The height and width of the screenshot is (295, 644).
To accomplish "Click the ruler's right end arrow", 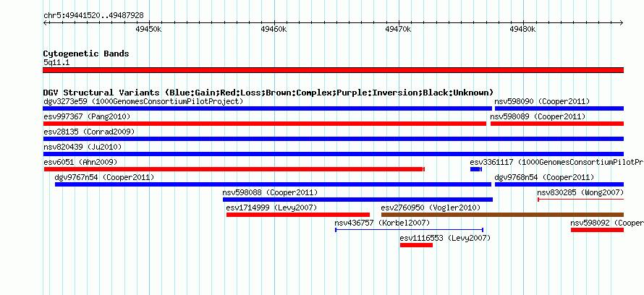I will tap(622, 22).
